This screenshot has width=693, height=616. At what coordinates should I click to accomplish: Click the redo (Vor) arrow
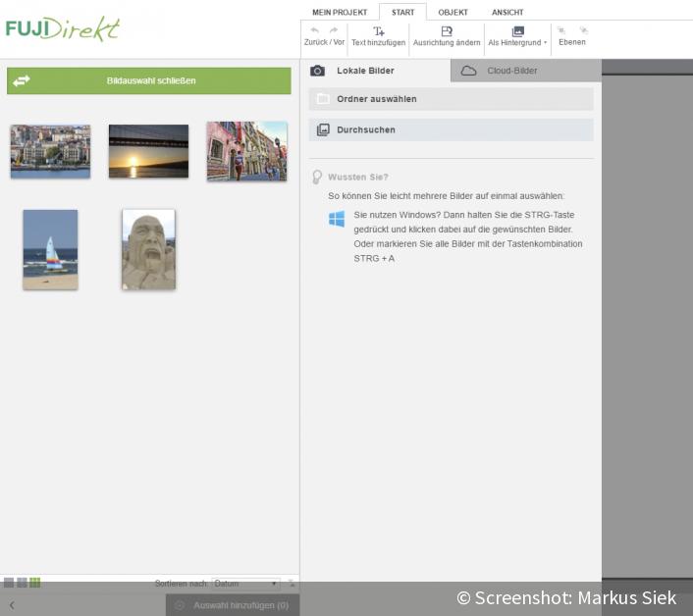334,30
